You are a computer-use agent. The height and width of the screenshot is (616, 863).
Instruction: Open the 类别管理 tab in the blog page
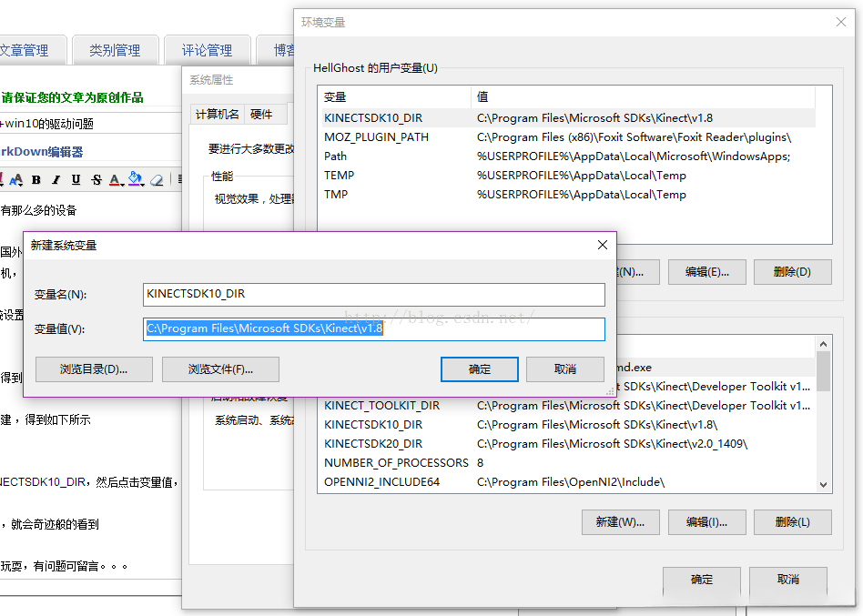(115, 51)
